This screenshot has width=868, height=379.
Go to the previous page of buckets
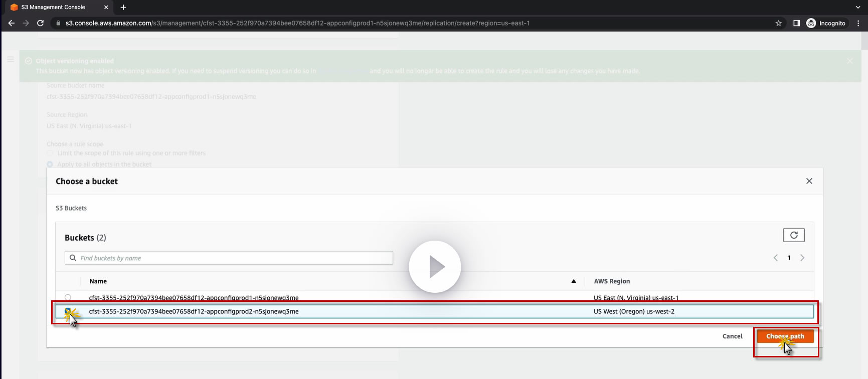click(x=776, y=258)
